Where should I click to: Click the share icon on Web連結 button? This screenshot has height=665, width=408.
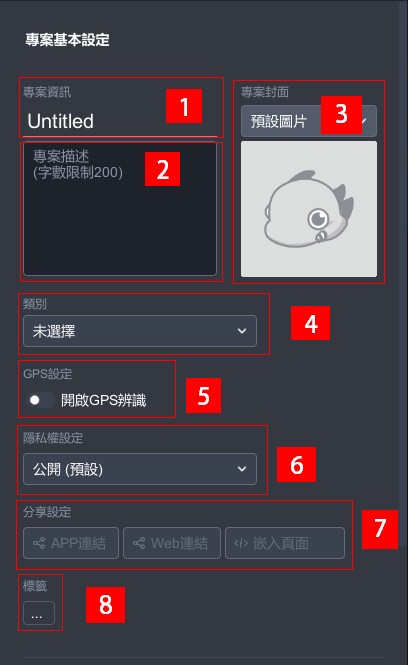(x=139, y=543)
